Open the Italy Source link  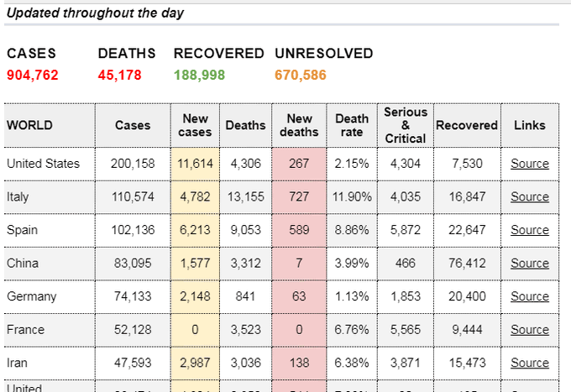530,197
